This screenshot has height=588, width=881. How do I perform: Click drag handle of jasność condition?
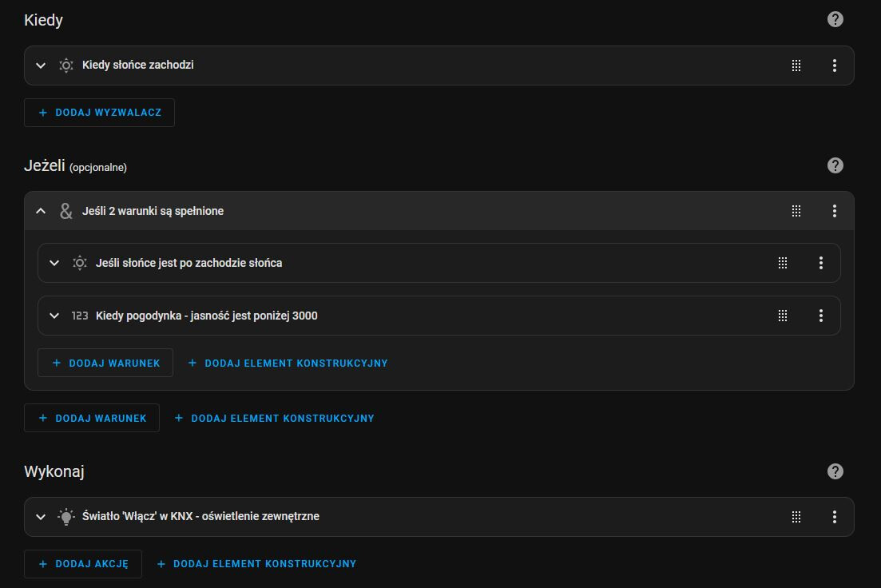click(783, 316)
